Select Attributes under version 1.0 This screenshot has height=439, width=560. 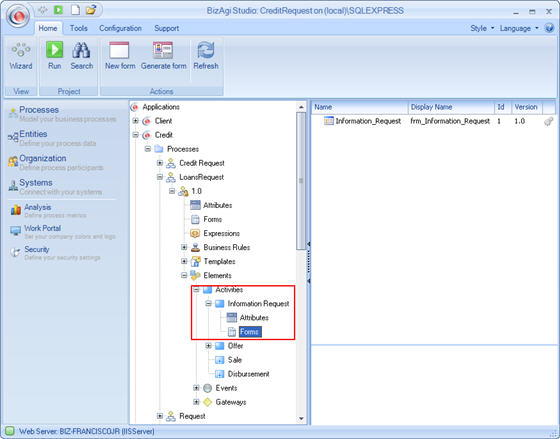[218, 205]
